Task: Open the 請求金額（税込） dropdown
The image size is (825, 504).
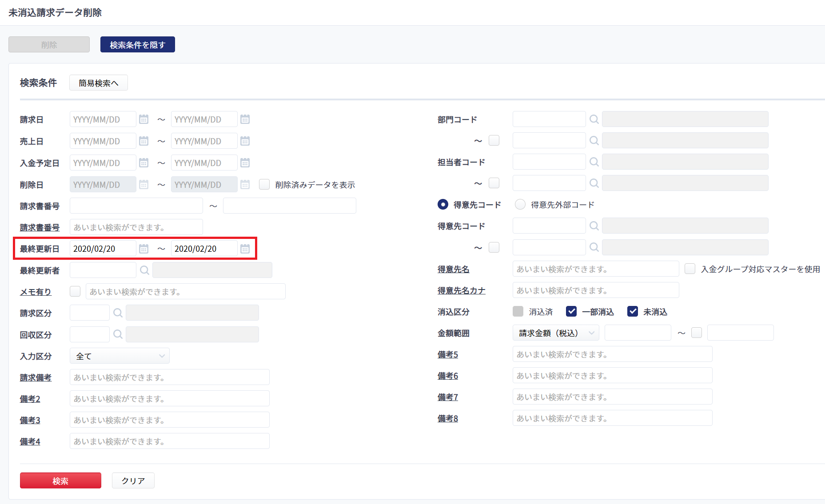Action: click(556, 333)
